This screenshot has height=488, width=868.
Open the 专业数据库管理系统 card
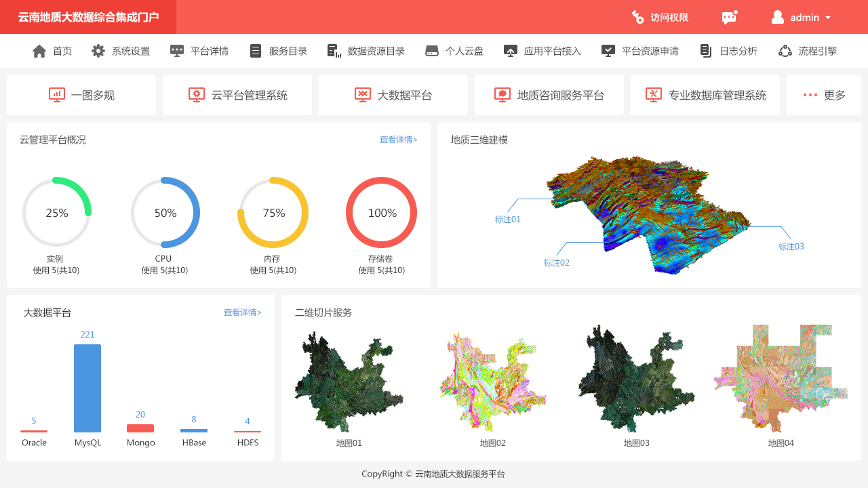point(705,95)
